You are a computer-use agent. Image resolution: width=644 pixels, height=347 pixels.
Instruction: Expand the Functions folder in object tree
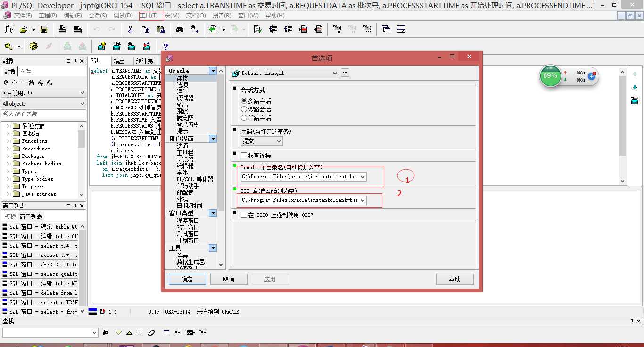point(8,141)
